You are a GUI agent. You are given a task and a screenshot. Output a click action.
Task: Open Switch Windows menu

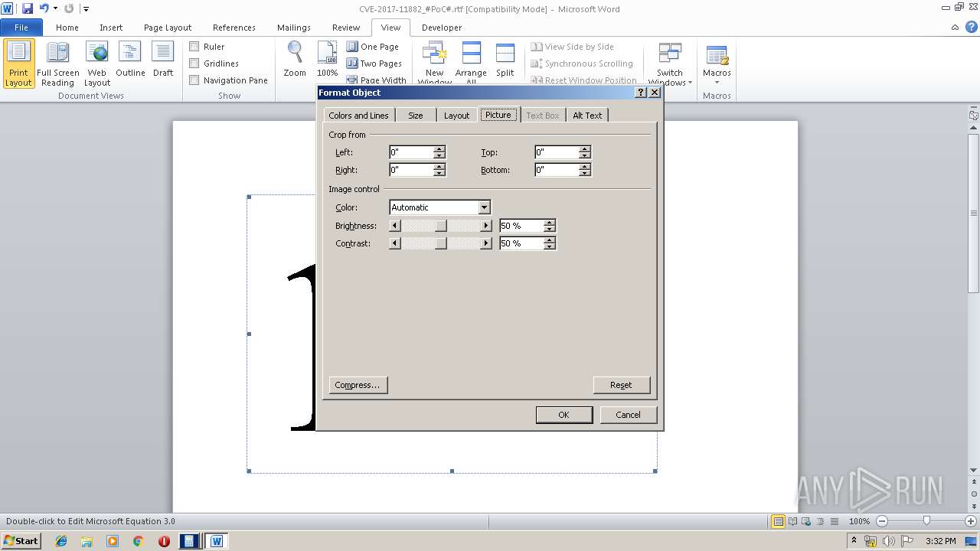pyautogui.click(x=670, y=64)
